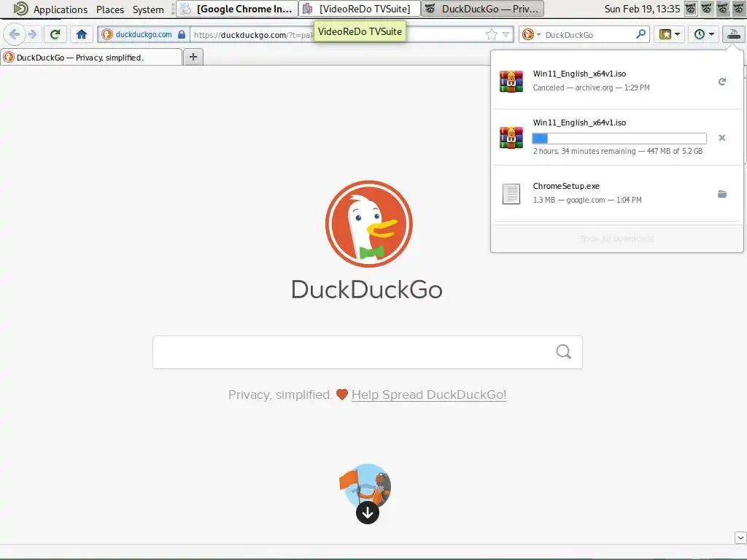The height and width of the screenshot is (560, 747).
Task: Toggle the downloads panel button
Action: tap(734, 34)
